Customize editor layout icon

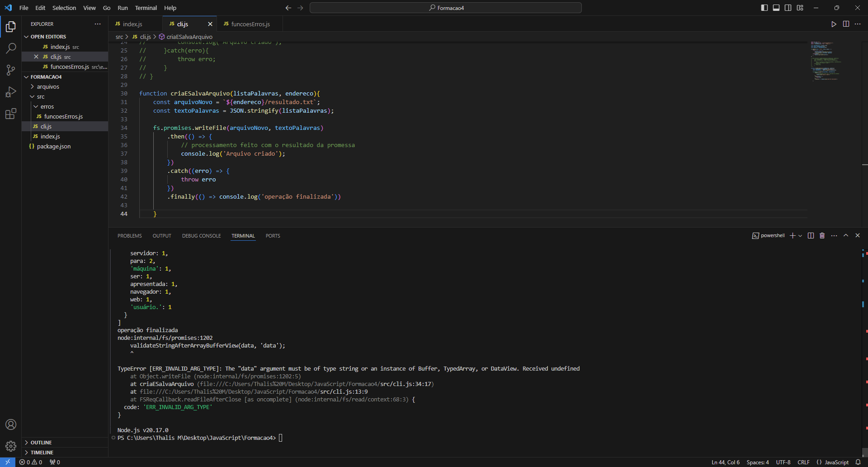point(800,8)
